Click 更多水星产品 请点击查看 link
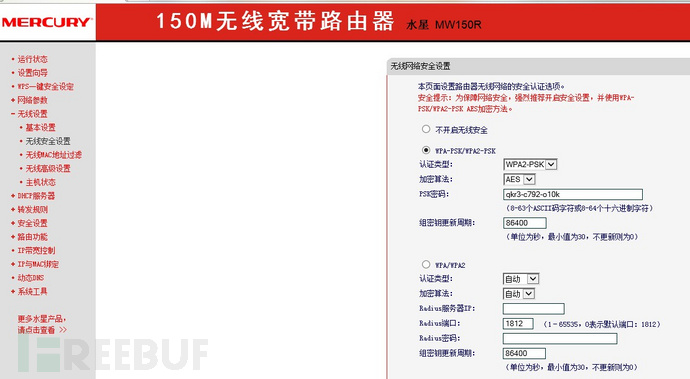Screen dimensions: 690x379 coord(42,324)
